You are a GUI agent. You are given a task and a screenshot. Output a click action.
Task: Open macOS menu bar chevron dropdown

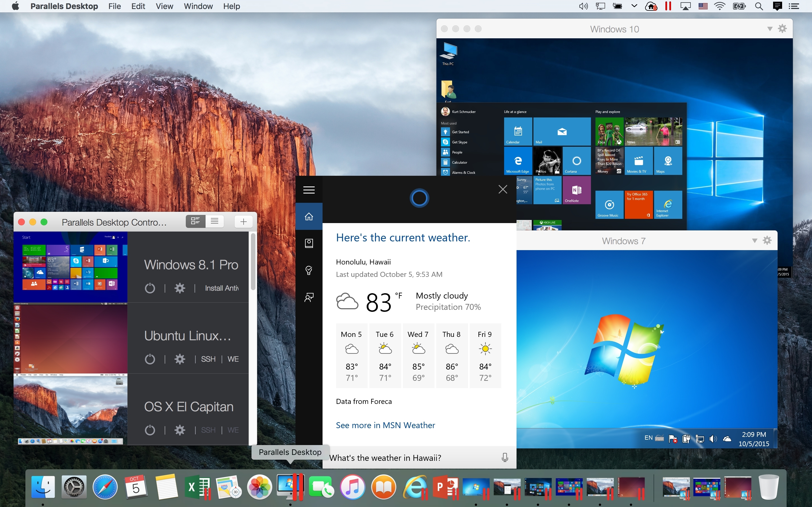point(634,6)
